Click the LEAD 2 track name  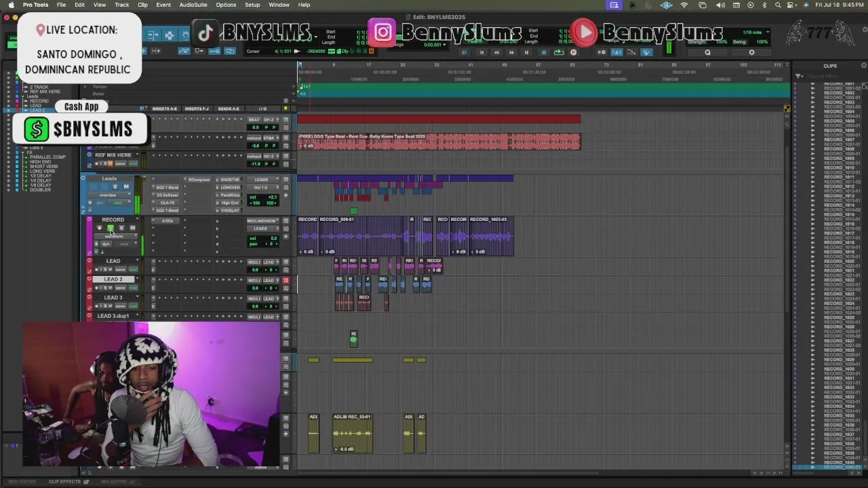pyautogui.click(x=114, y=279)
